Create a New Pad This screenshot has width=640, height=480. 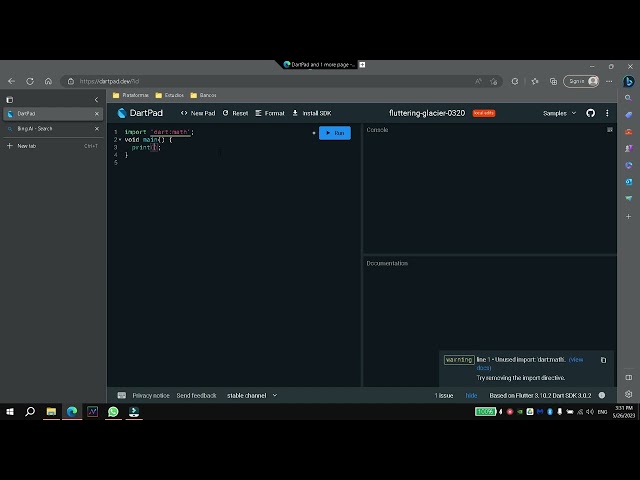point(198,113)
